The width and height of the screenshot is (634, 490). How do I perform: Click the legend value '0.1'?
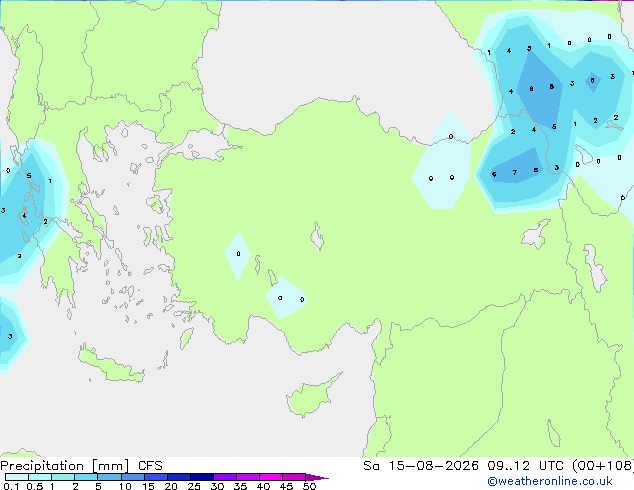point(11,486)
